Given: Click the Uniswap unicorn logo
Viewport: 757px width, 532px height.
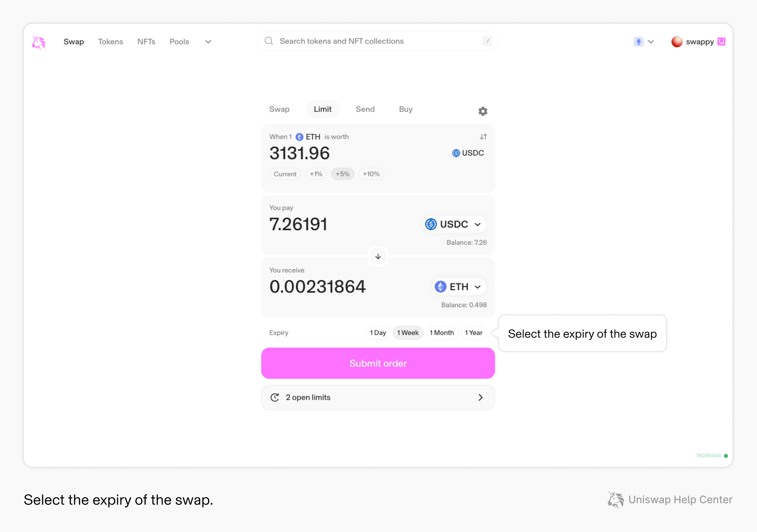Looking at the screenshot, I should (38, 42).
